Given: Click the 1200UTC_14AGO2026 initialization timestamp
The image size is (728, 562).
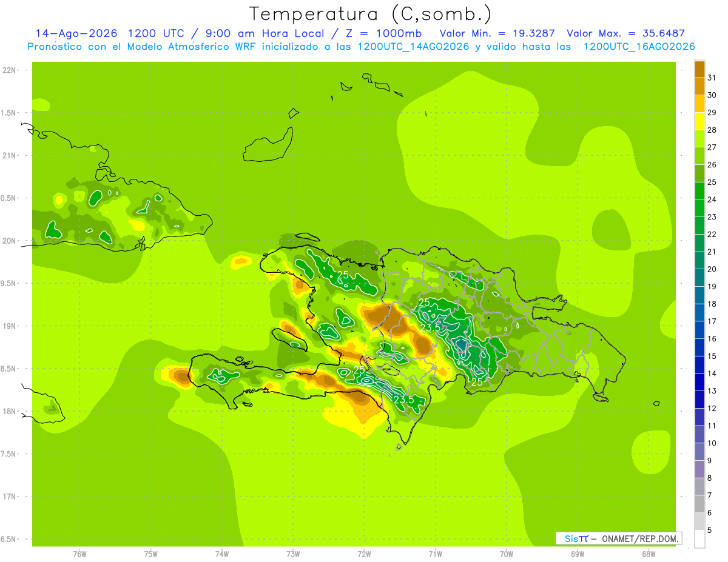Looking at the screenshot, I should click(413, 47).
